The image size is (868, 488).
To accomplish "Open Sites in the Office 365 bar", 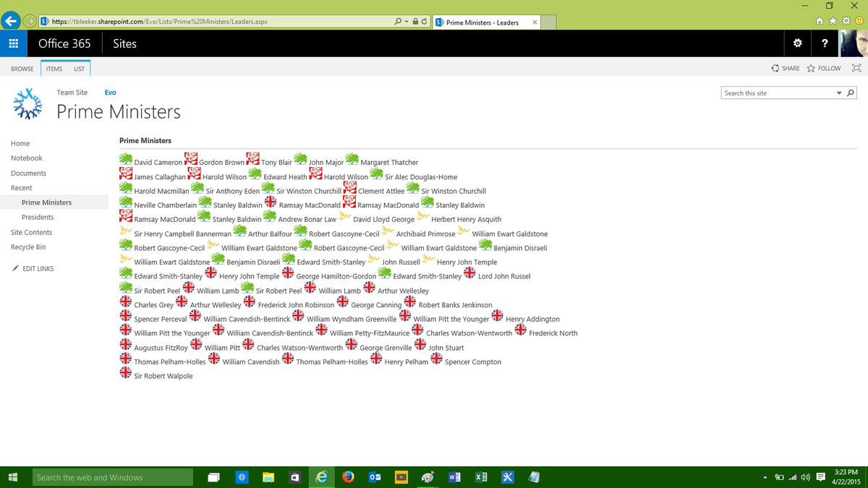I will [x=124, y=43].
